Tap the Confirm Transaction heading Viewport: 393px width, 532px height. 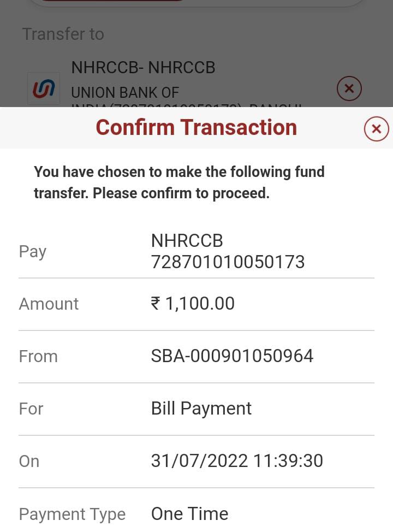coord(196,127)
